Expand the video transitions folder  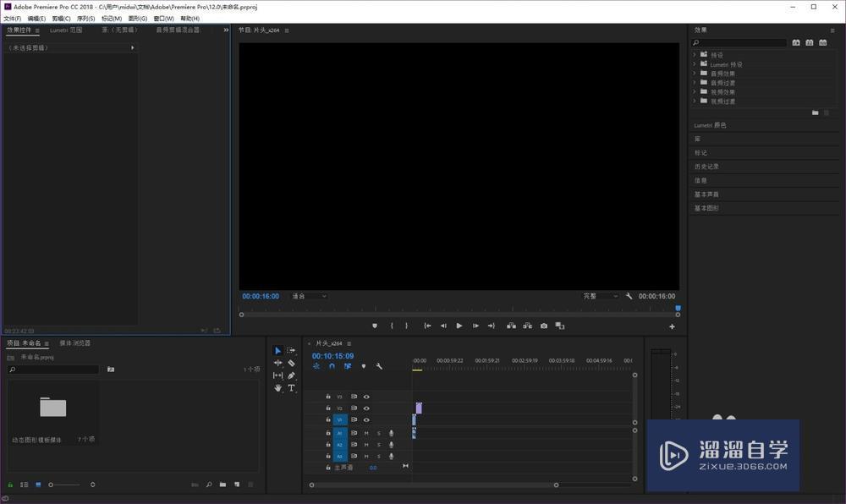pyautogui.click(x=695, y=101)
